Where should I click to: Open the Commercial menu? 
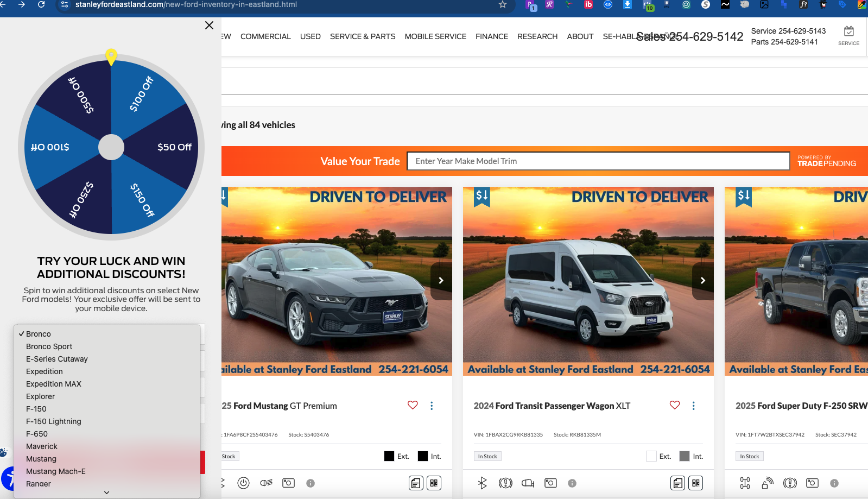pos(265,36)
